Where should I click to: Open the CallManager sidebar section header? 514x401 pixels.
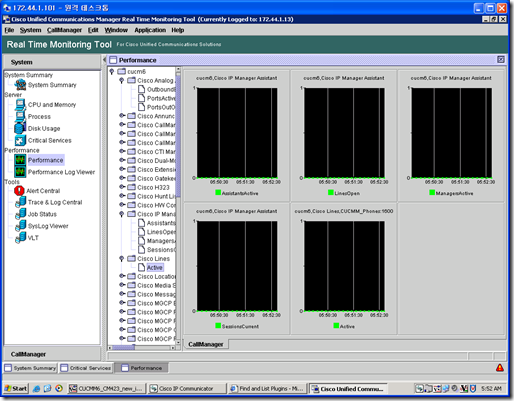52,354
